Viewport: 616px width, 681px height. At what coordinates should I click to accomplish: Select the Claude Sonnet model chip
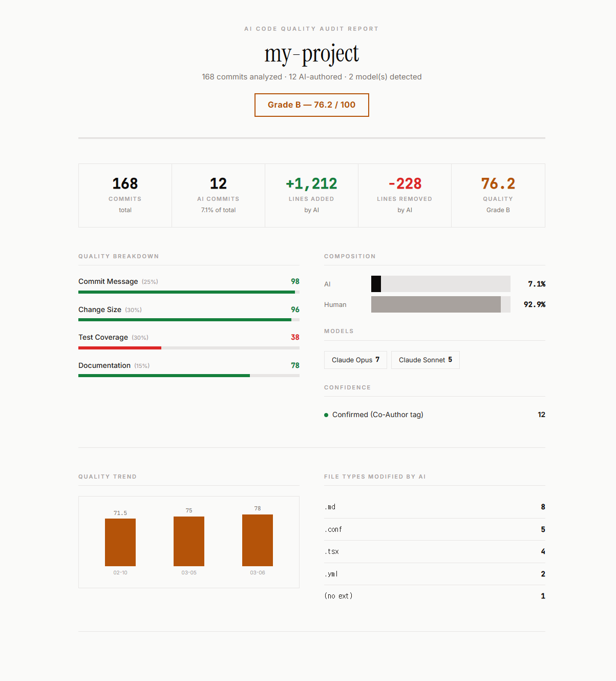tap(426, 360)
